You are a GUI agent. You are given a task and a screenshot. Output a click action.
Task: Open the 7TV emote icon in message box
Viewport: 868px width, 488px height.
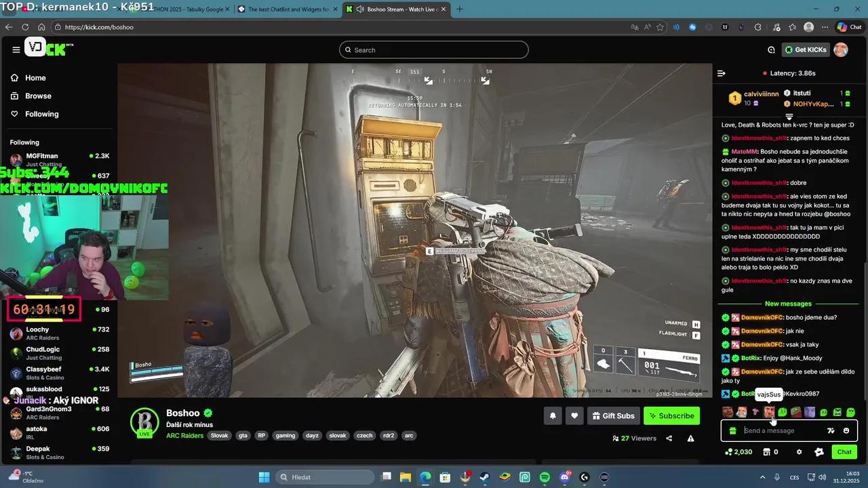(831, 430)
